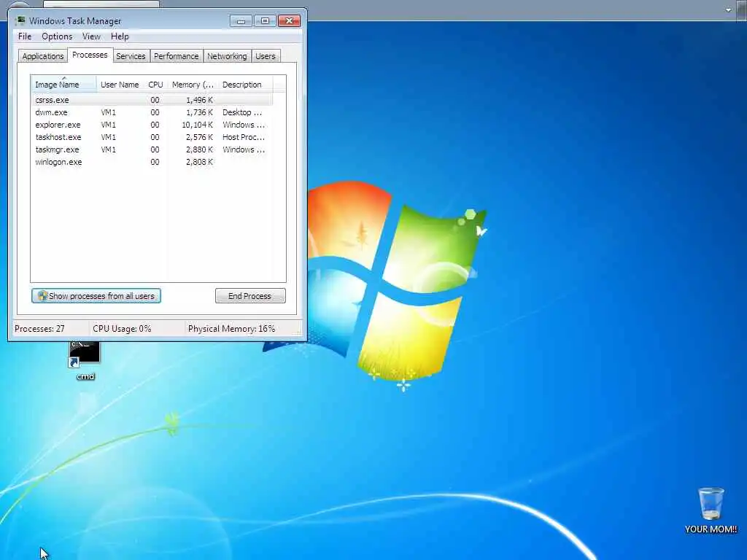Click the Physical Memory: 16% status entry
The height and width of the screenshot is (560, 747).
coord(231,329)
